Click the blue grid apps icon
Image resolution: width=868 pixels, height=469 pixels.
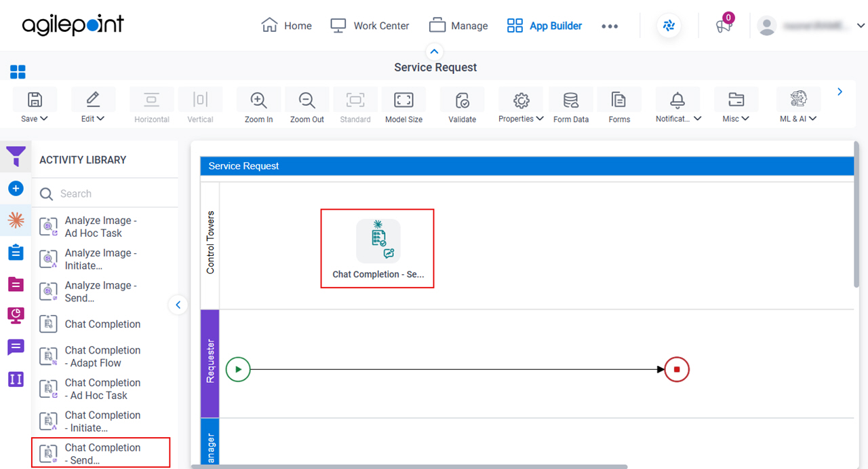point(18,72)
